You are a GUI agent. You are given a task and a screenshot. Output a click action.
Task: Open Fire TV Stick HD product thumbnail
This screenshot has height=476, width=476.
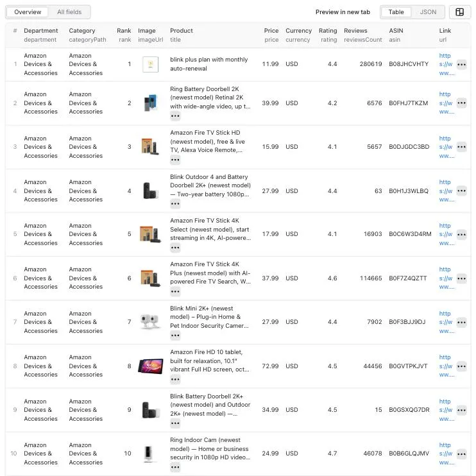[150, 147]
